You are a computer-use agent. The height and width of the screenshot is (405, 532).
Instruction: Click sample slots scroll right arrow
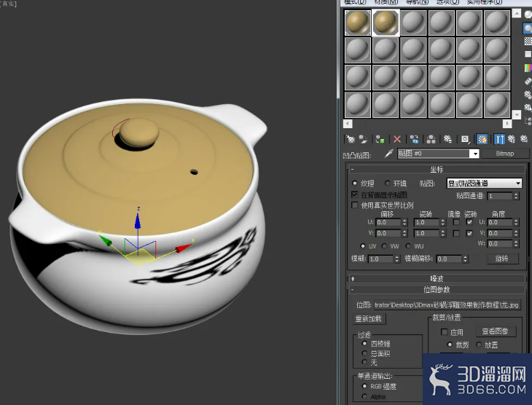coord(507,124)
